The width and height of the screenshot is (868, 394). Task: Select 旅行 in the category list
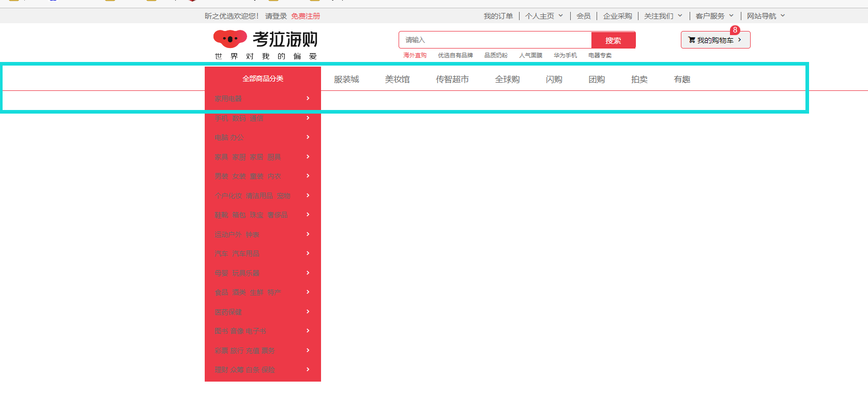click(237, 351)
